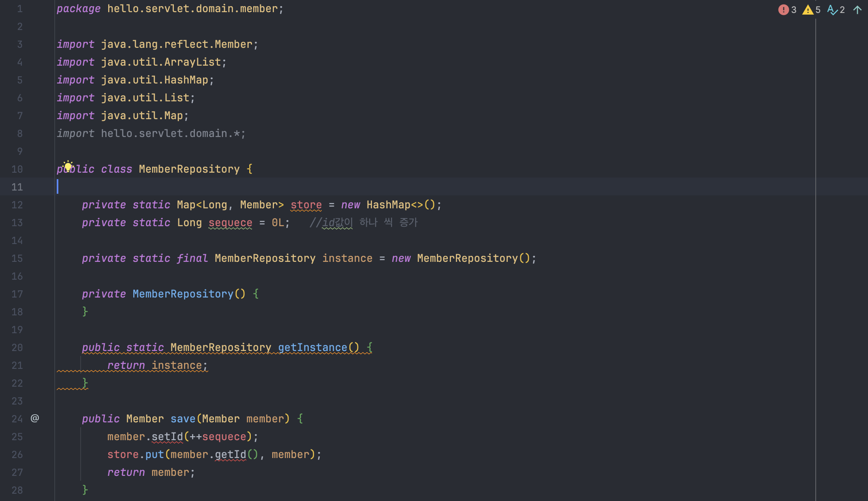Click line number 11 in the gutter
Screen dimensions: 868x501
pyautogui.click(x=17, y=187)
